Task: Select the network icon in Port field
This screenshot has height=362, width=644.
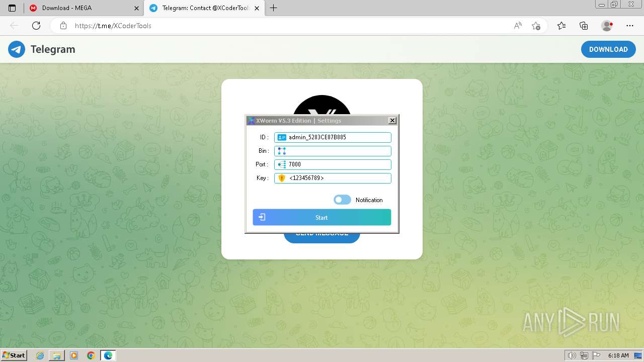Action: [x=282, y=164]
